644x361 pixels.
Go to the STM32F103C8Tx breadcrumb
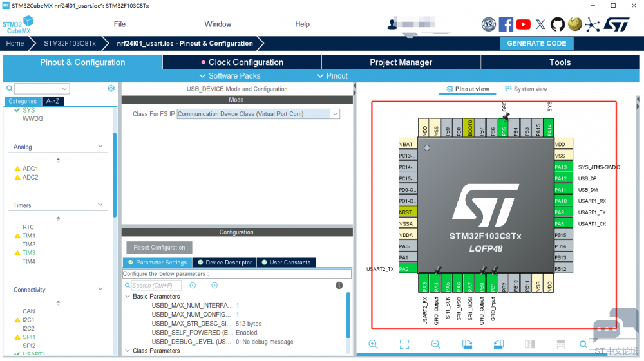70,44
